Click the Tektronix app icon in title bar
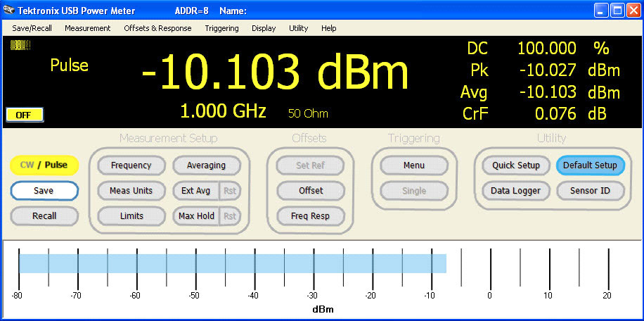Screen dimensions: 644x321 8,11
